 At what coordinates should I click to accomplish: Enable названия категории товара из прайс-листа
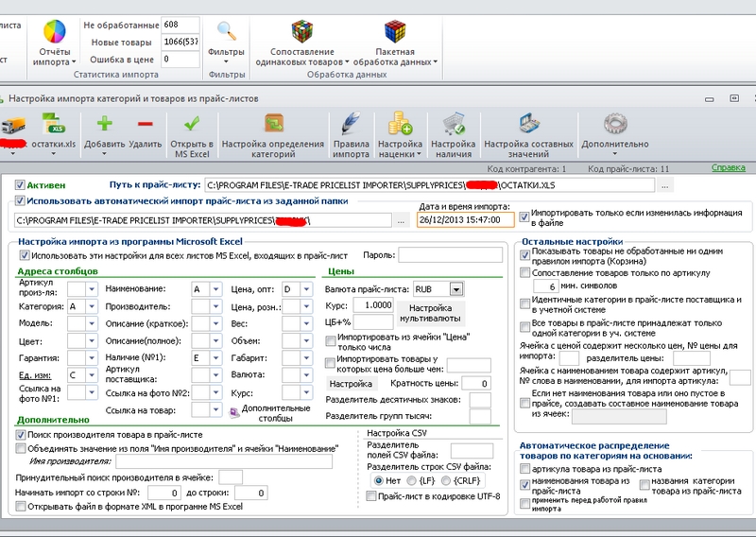coord(644,484)
